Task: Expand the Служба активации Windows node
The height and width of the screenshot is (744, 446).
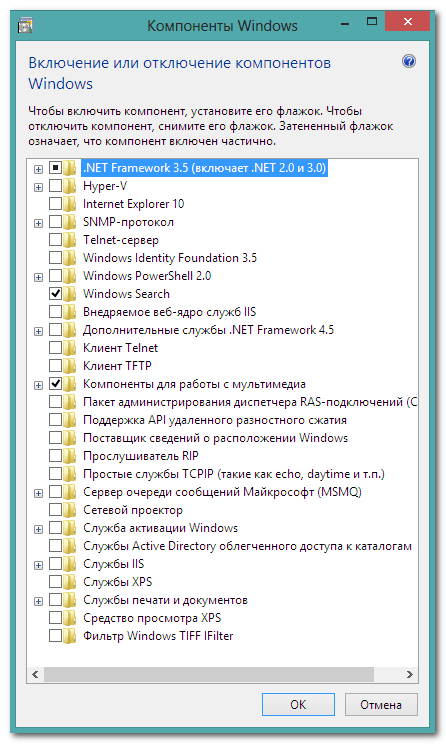Action: tap(38, 530)
